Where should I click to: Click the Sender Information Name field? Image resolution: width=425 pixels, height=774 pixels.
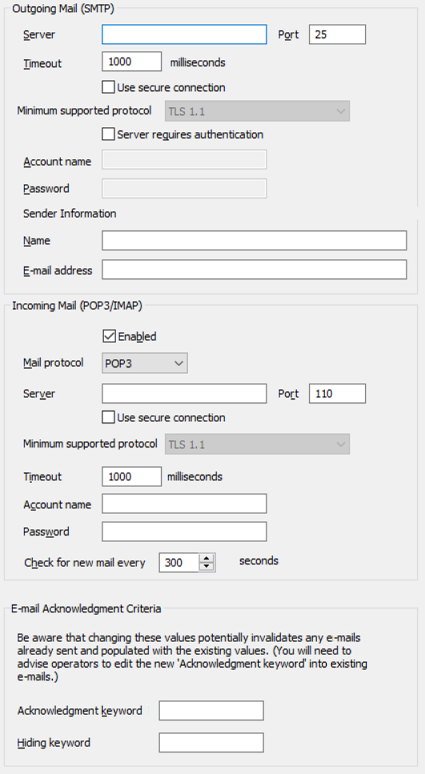254,240
